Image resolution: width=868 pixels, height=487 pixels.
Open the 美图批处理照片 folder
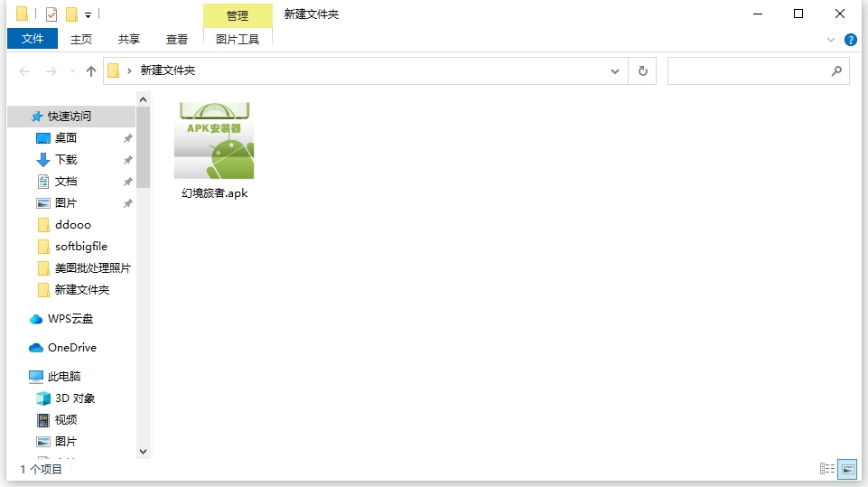pos(92,268)
